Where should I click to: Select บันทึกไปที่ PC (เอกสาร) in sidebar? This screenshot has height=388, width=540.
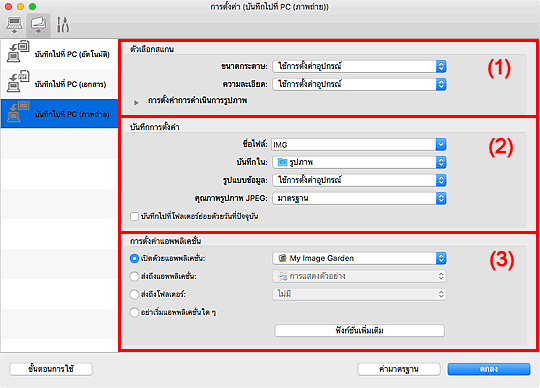tap(59, 84)
